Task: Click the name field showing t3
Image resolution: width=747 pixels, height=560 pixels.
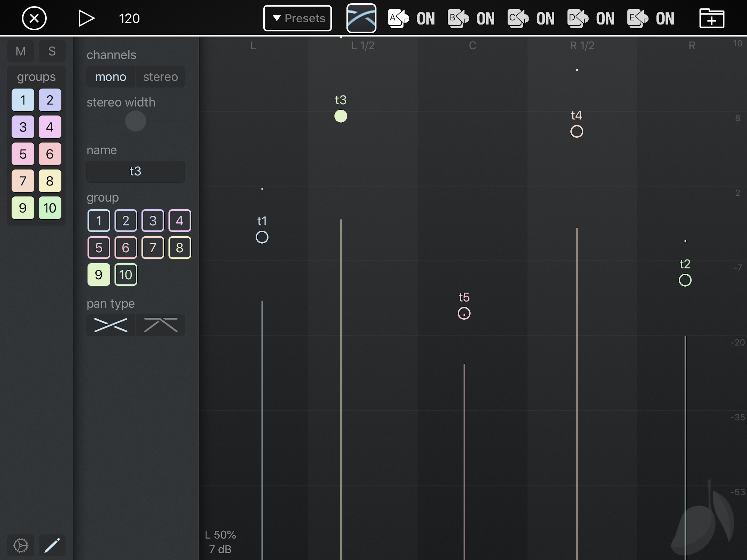Action: pos(135,171)
